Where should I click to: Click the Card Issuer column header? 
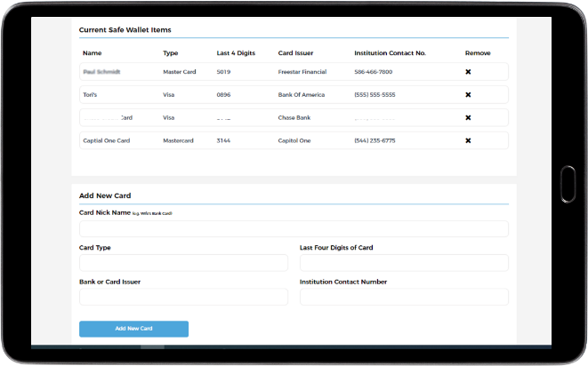tap(297, 53)
